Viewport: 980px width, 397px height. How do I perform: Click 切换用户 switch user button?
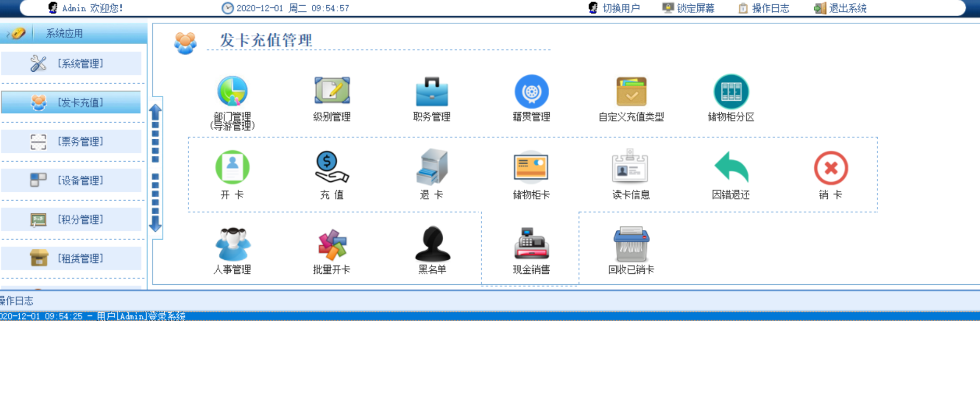(614, 8)
